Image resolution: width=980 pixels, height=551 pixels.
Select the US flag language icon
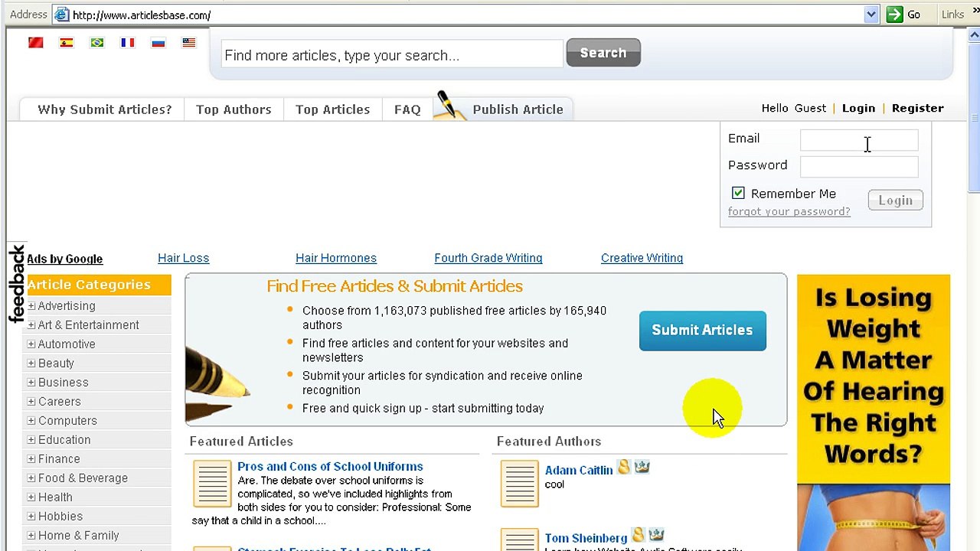pyautogui.click(x=189, y=43)
